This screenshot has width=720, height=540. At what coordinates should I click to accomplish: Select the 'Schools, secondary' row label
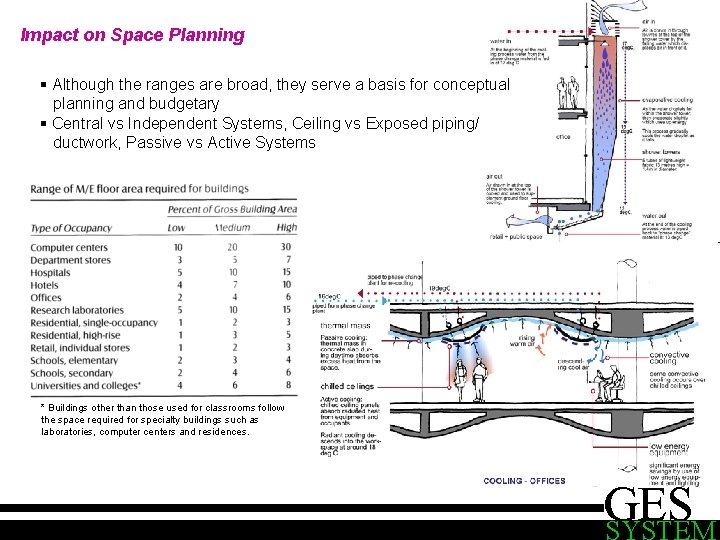tap(72, 373)
